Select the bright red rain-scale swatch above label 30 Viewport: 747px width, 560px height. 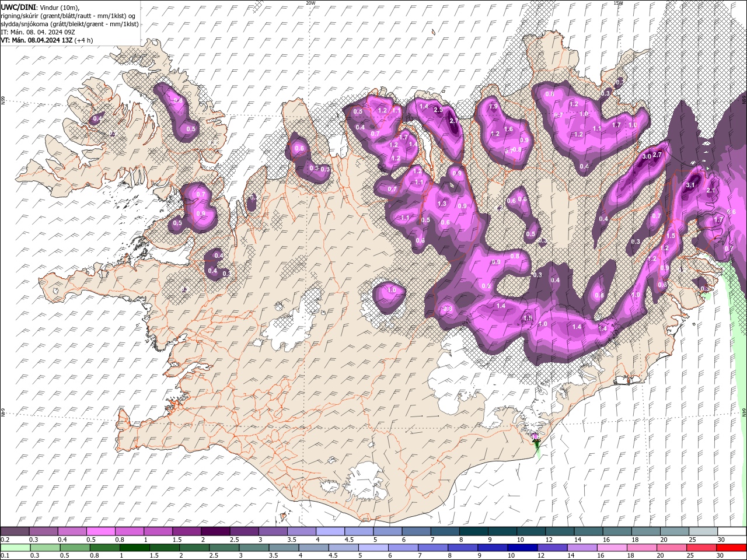coord(732,548)
